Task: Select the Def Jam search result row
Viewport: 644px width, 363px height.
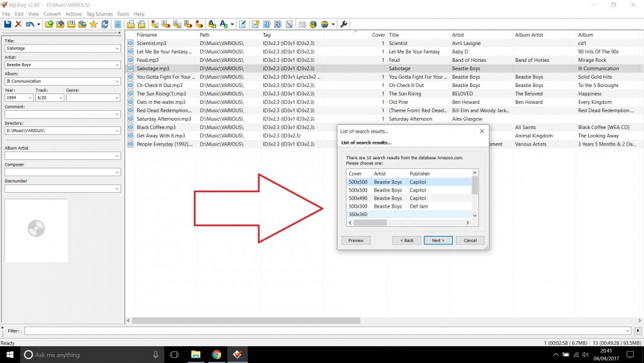Action: pos(409,206)
